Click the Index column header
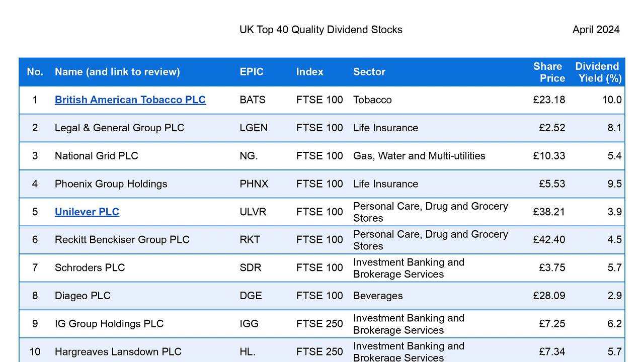This screenshot has height=362, width=644. coord(310,72)
